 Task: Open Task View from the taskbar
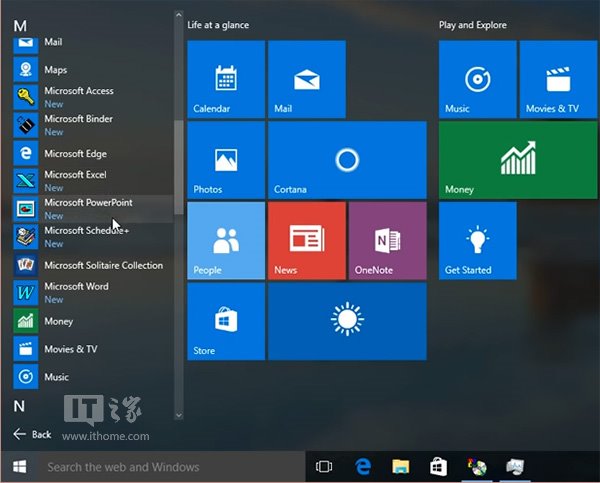pyautogui.click(x=323, y=466)
